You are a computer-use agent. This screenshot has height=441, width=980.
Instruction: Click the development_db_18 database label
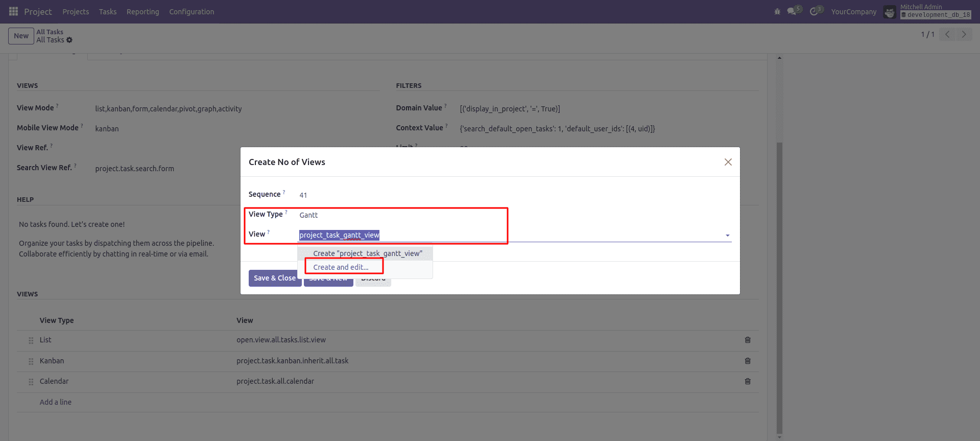pyautogui.click(x=936, y=15)
